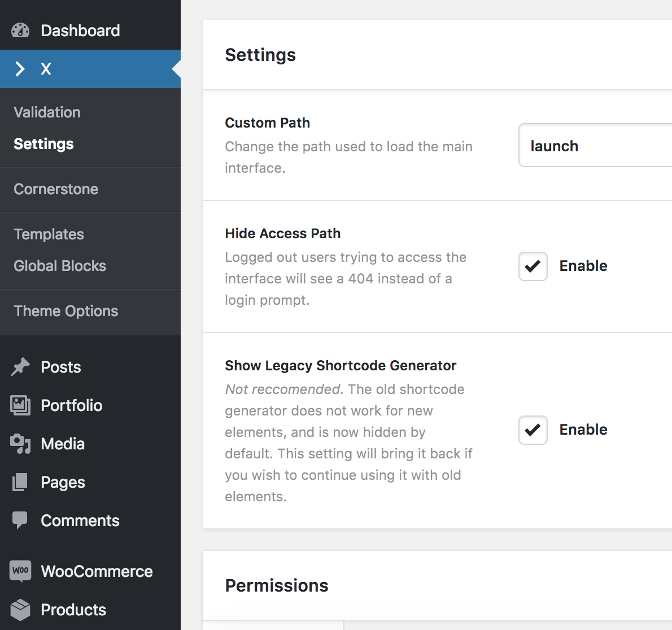Open Theme Options in sidebar
The image size is (672, 630).
(66, 311)
